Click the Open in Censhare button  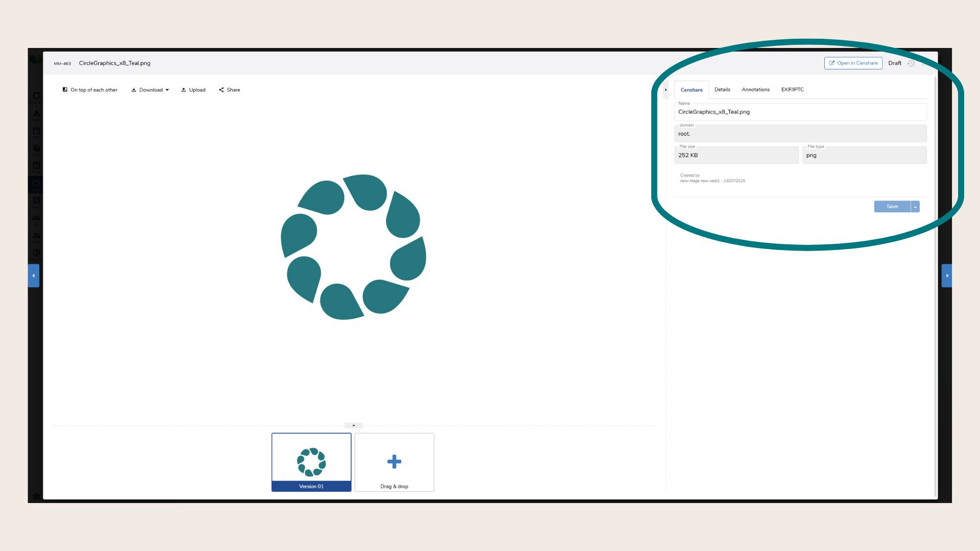pos(853,63)
